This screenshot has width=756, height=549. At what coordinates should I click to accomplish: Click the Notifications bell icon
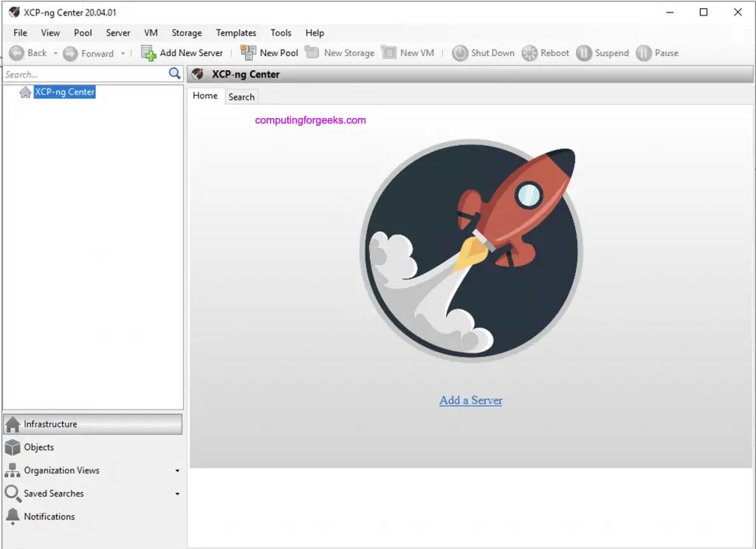point(13,517)
